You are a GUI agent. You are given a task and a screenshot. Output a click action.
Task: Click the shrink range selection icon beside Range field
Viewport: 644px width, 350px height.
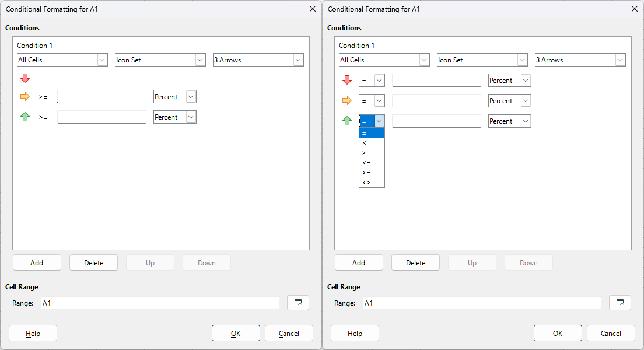[x=297, y=302]
